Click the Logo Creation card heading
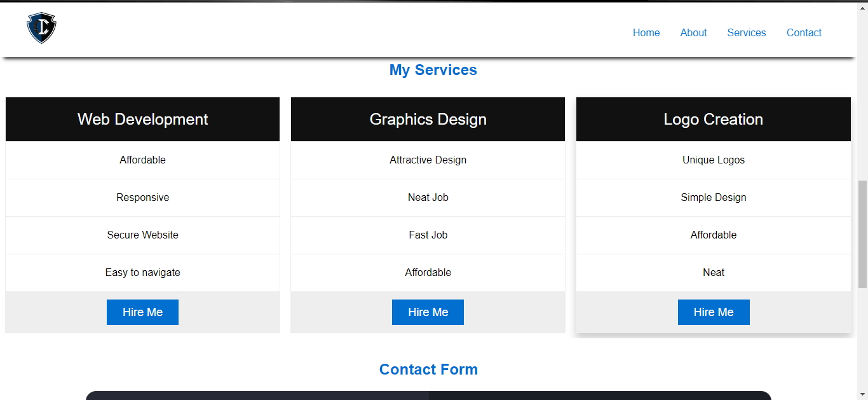868x400 pixels. point(713,120)
